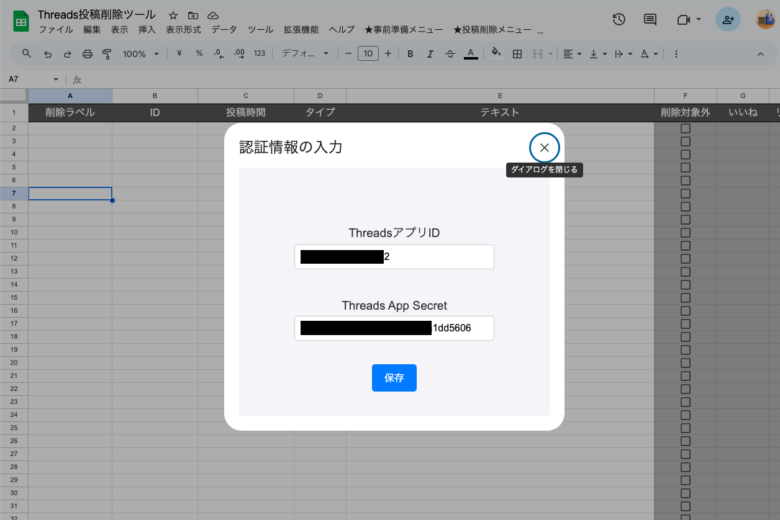
Task: Open the text color picker
Action: pyautogui.click(x=471, y=54)
